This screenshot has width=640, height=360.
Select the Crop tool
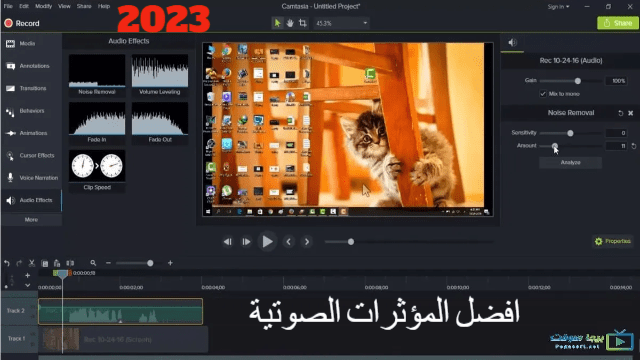(x=302, y=23)
